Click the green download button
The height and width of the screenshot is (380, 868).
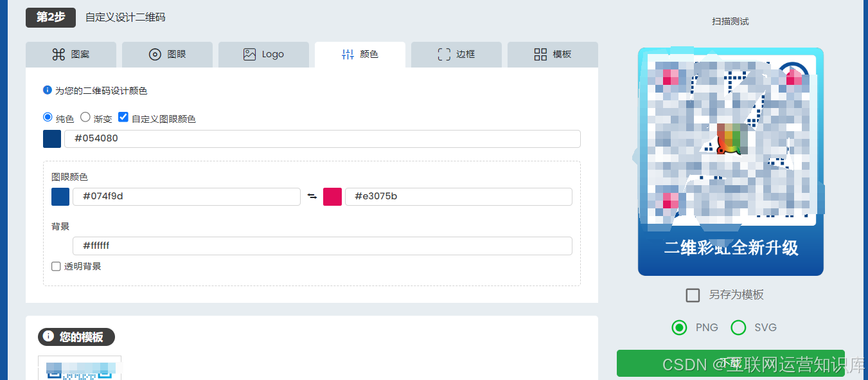click(x=731, y=363)
